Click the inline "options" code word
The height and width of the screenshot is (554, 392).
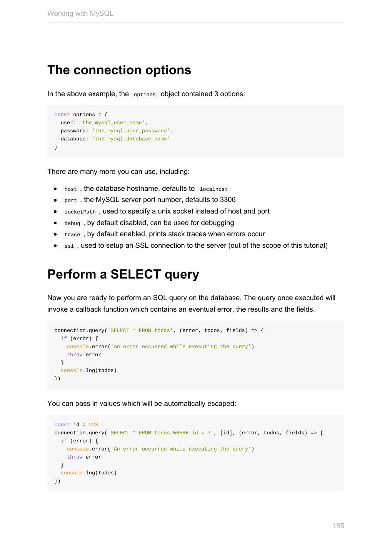pos(145,95)
